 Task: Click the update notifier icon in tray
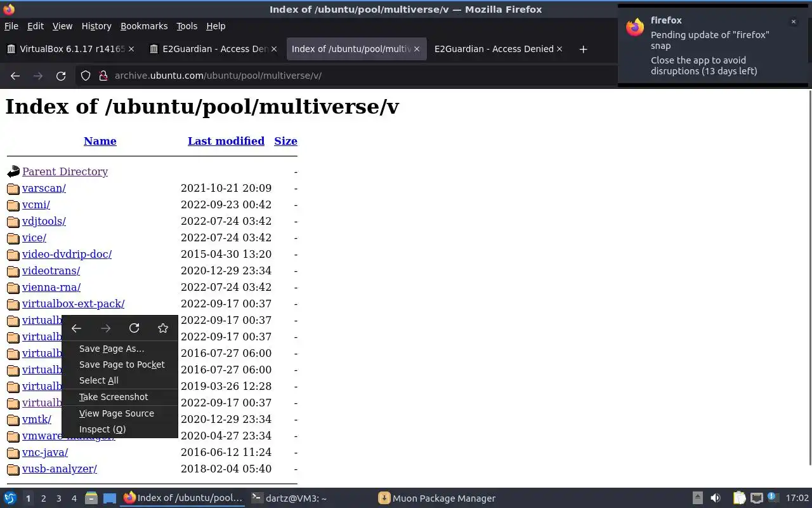pos(773,498)
